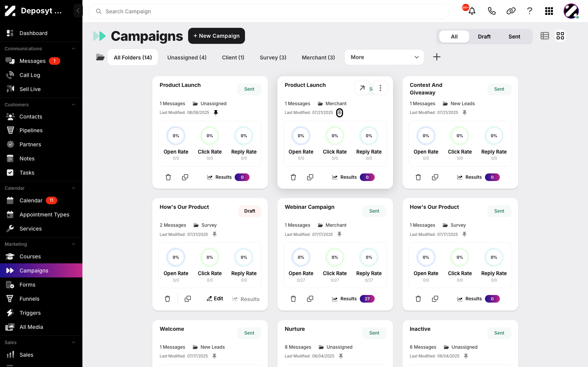Open Funnels in the sidebar

click(x=41, y=299)
